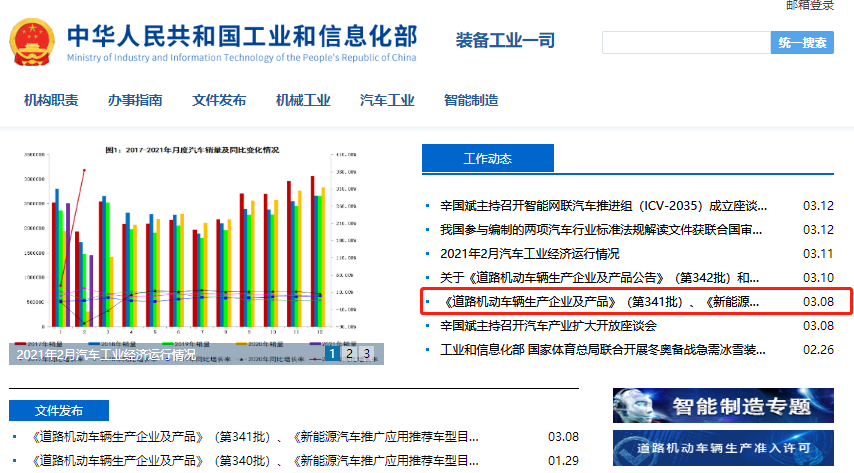The height and width of the screenshot is (473, 854).
Task: Show carousel slide 3
Action: pyautogui.click(x=367, y=354)
